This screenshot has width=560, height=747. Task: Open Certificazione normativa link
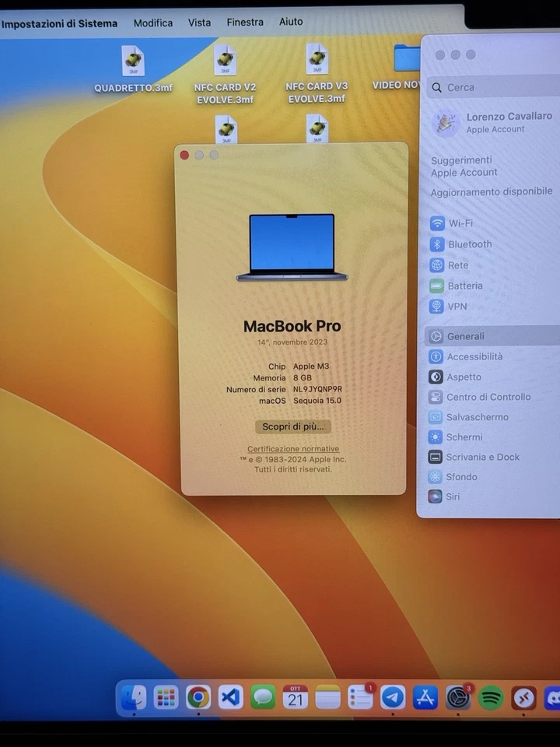[293, 449]
